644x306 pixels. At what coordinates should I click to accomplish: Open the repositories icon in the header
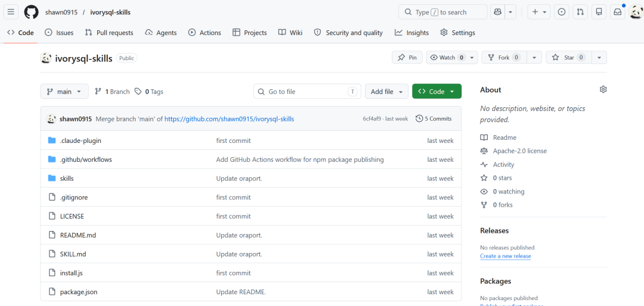coord(599,13)
